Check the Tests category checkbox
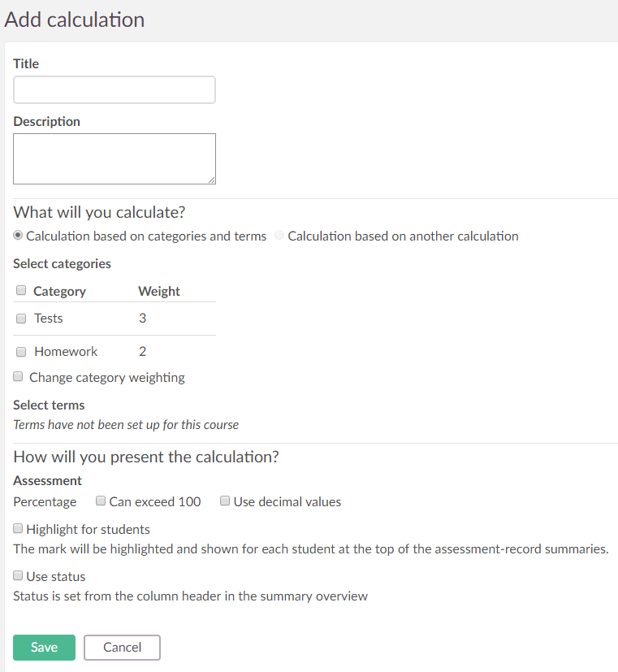Viewport: 618px width, 672px height. click(x=22, y=319)
